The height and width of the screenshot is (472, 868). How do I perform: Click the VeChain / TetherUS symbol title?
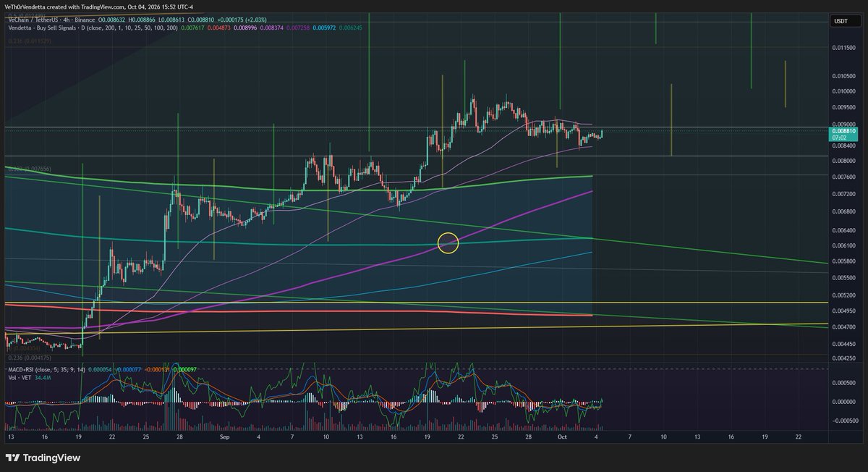[x=33, y=20]
